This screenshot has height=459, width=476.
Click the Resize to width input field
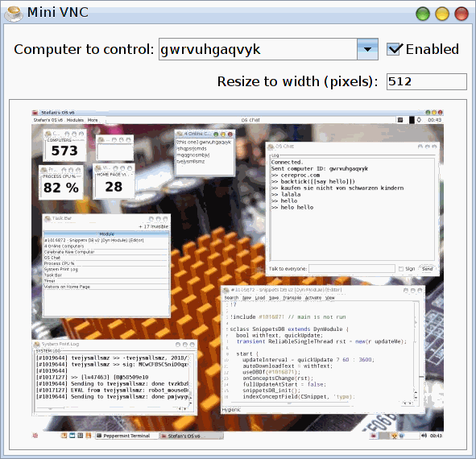pyautogui.click(x=427, y=81)
